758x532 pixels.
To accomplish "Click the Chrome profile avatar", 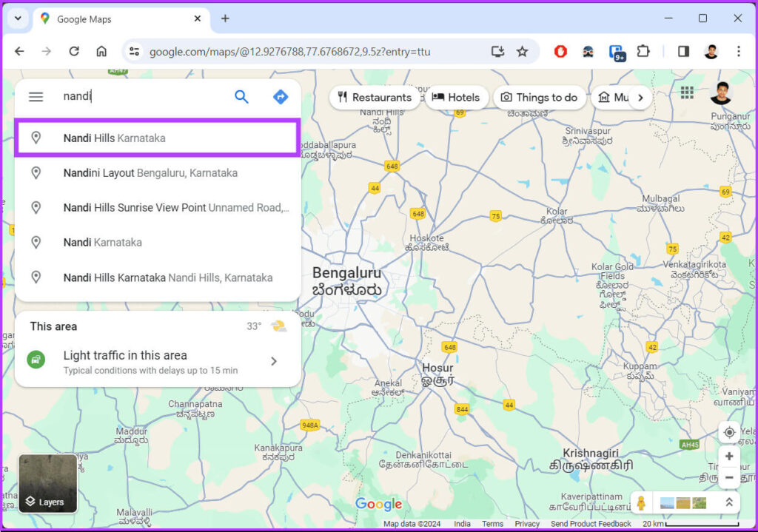I will point(712,51).
